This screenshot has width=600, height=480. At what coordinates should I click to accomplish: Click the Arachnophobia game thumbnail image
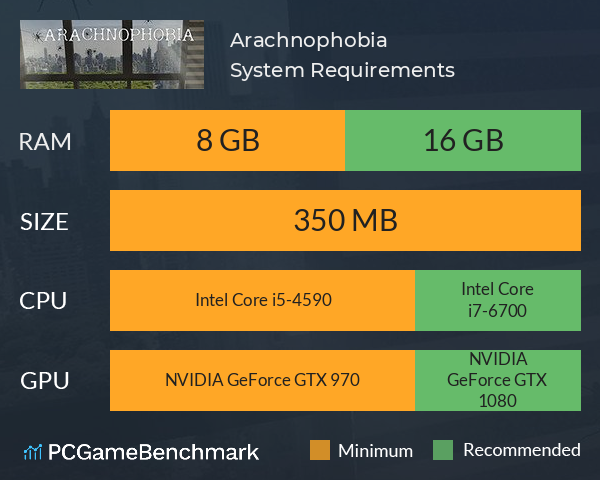112,54
